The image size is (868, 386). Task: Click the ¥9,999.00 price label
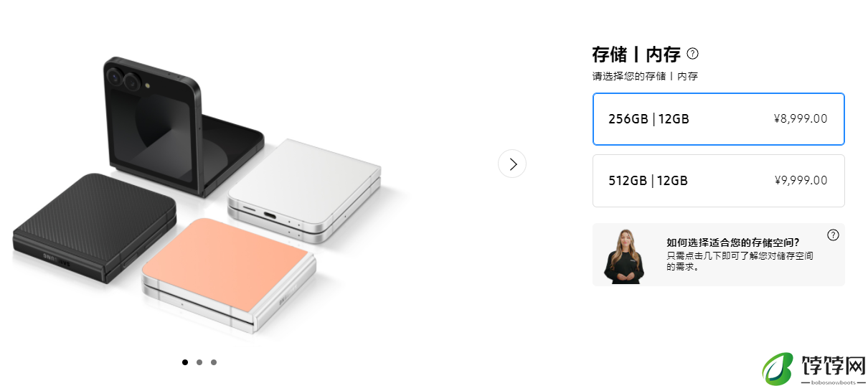point(801,181)
